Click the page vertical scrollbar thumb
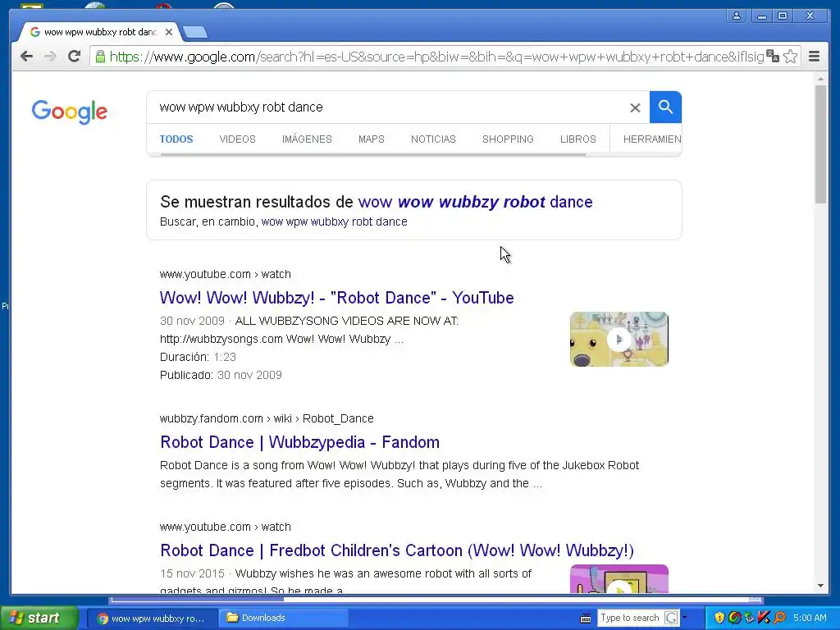This screenshot has height=630, width=840. coord(820,144)
